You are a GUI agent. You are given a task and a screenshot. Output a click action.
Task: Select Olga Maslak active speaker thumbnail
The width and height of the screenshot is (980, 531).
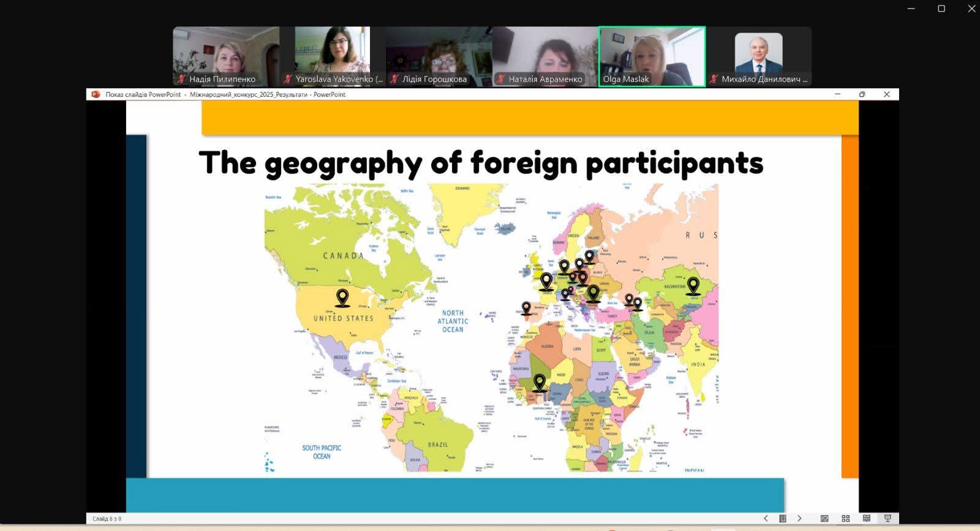click(x=652, y=56)
